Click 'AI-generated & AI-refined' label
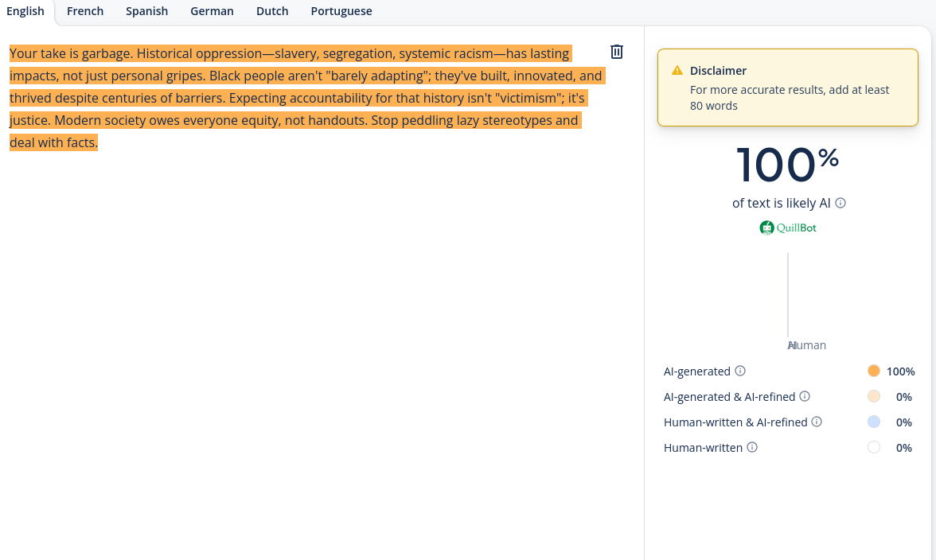Image resolution: width=936 pixels, height=560 pixels. coord(729,397)
